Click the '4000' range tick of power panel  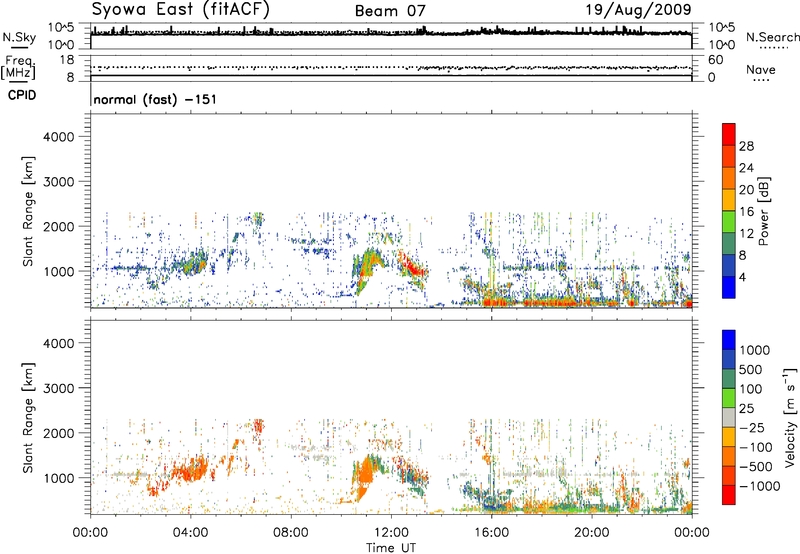[x=59, y=137]
